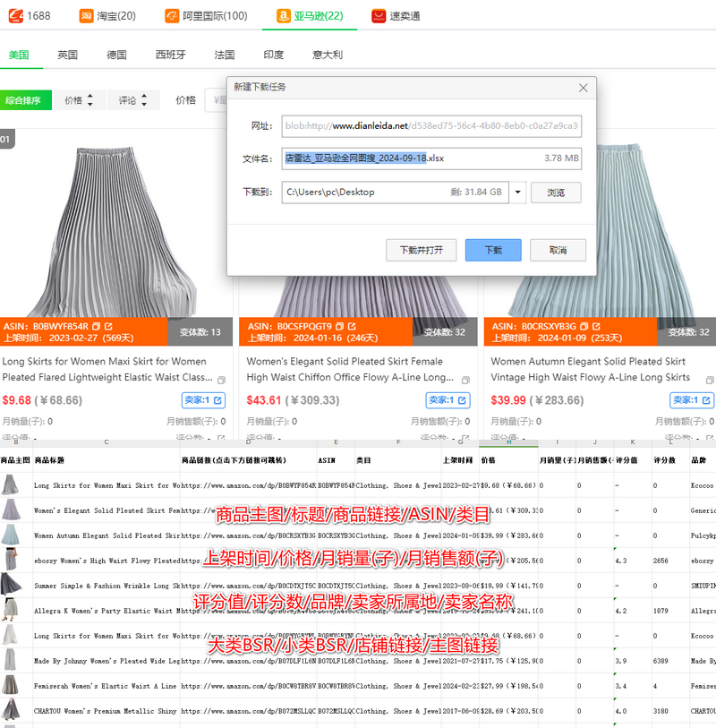Copy title of Women's Elegant Solid Pleated Skirt
The width and height of the screenshot is (716, 728).
pos(462,379)
